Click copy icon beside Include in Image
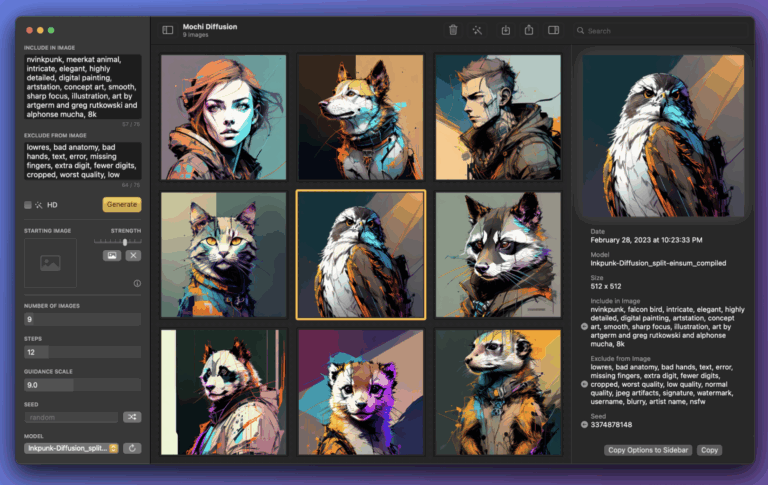The image size is (768, 485). pyautogui.click(x=584, y=326)
